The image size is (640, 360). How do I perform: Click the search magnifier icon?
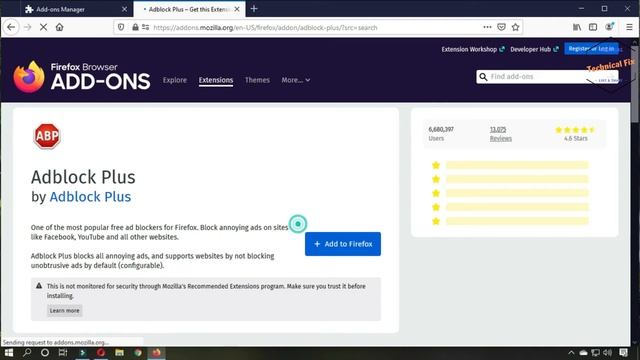(x=483, y=77)
